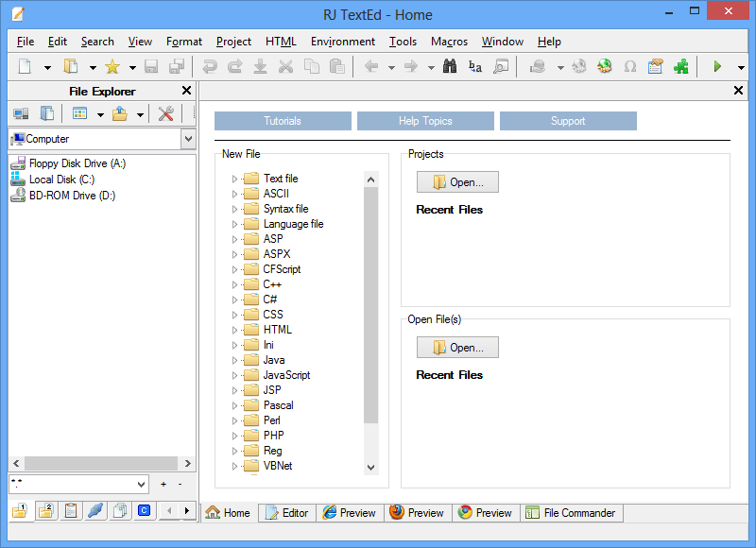Click the New File list scroll down arrow
Screen dimensions: 756x548
[x=370, y=467]
